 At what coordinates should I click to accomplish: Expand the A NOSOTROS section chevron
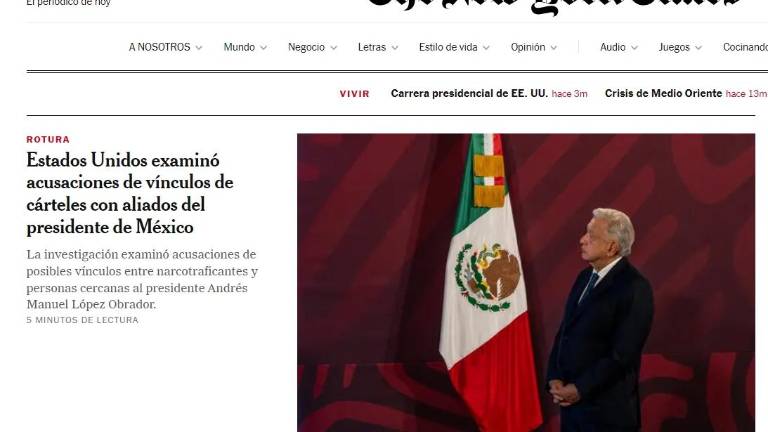(x=199, y=48)
